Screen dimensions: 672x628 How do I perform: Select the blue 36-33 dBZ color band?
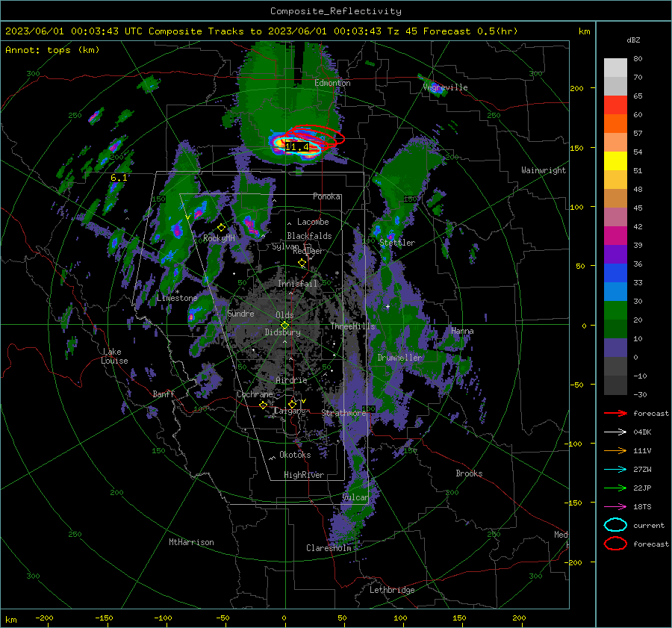point(615,273)
